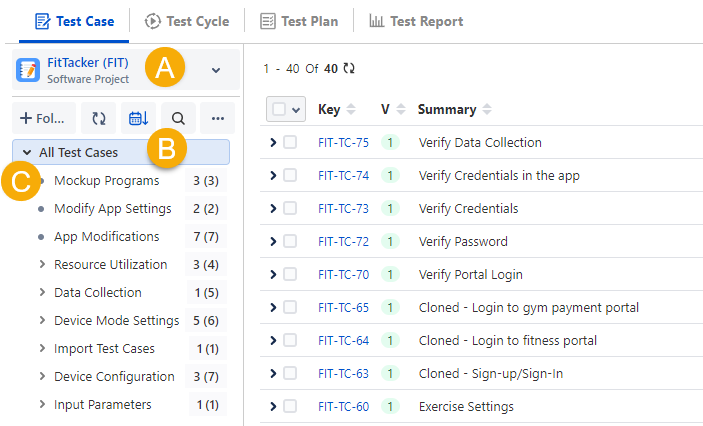The height and width of the screenshot is (426, 703).
Task: Collapse the All Test Cases folder
Action: (x=27, y=152)
